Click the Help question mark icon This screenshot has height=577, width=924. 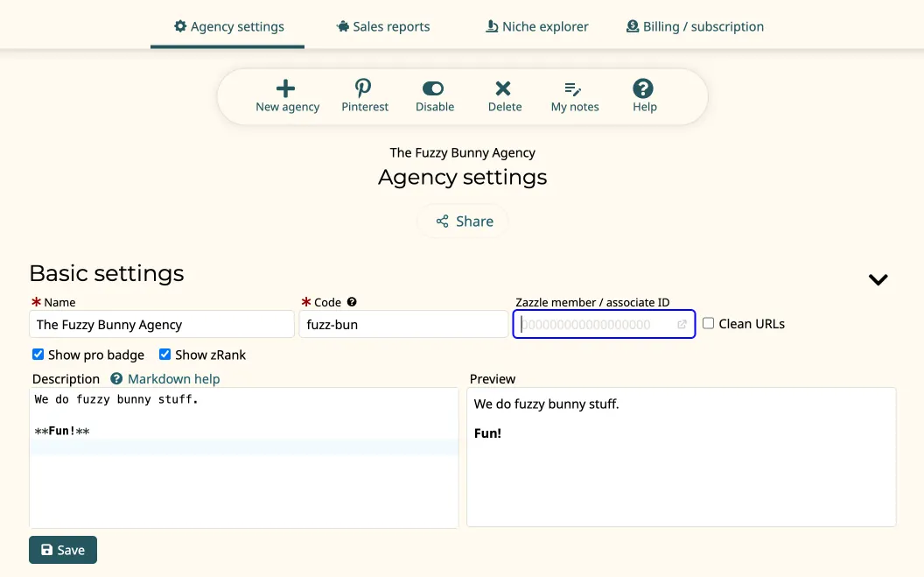(643, 88)
